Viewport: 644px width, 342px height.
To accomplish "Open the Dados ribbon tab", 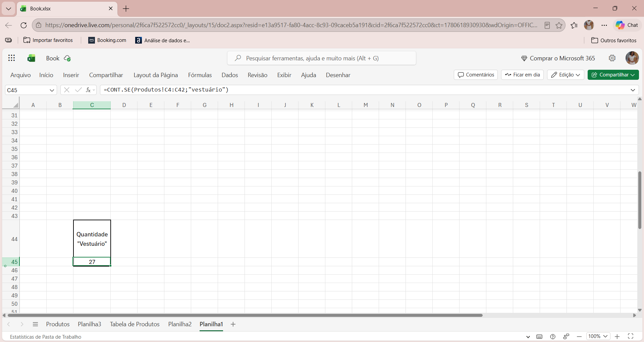I will point(230,75).
